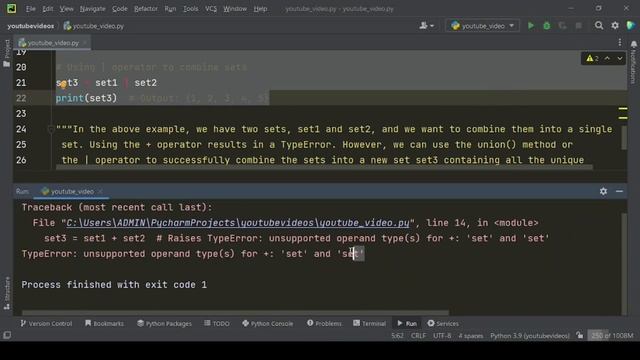640x360 pixels.
Task: Open Run panel settings gear
Action: (x=603, y=191)
